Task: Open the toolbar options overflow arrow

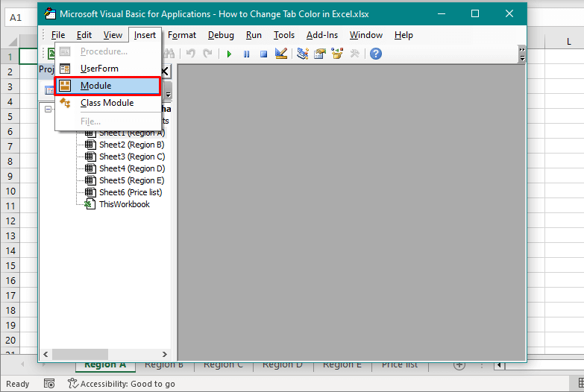Action: (x=522, y=54)
